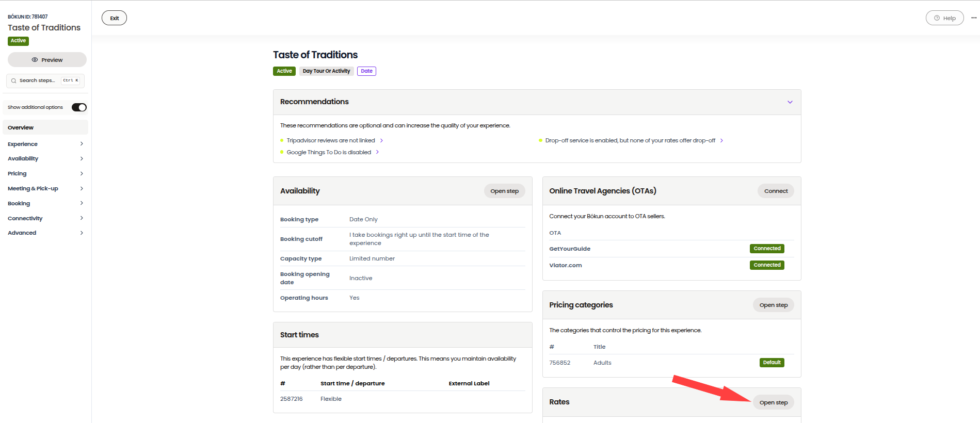Click the Viator.com OTA row label
This screenshot has width=980, height=423.
coord(565,265)
